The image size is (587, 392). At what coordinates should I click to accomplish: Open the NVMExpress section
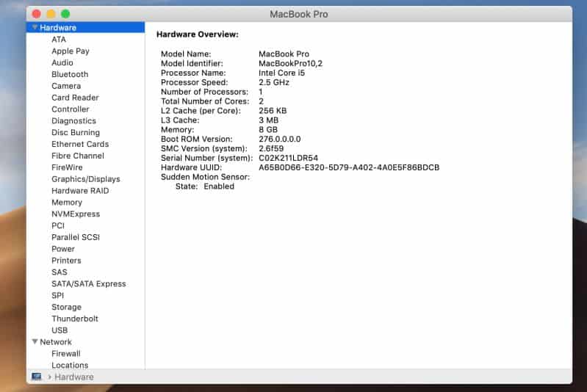point(76,214)
